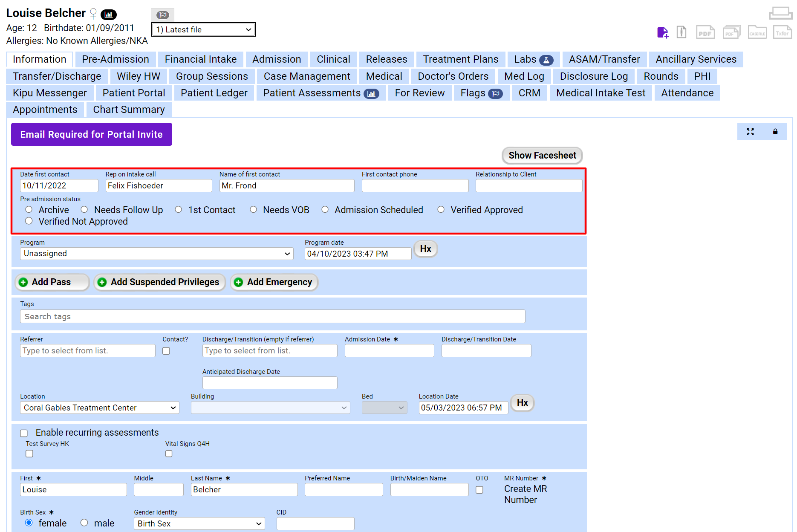Click the Search tags field
Viewport: 797px width, 532px height.
tap(272, 316)
